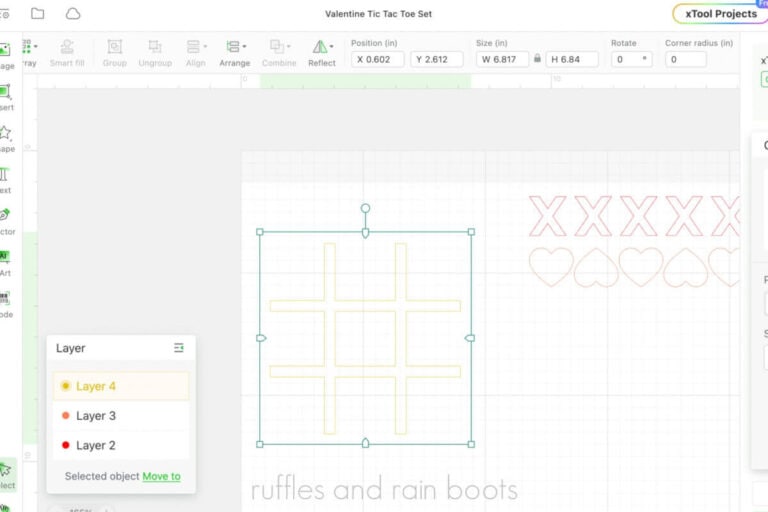Select the first X letter shape

tap(548, 216)
